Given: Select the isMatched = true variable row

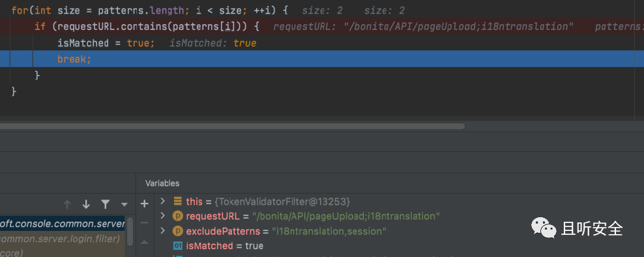Looking at the screenshot, I should pyautogui.click(x=399, y=246).
